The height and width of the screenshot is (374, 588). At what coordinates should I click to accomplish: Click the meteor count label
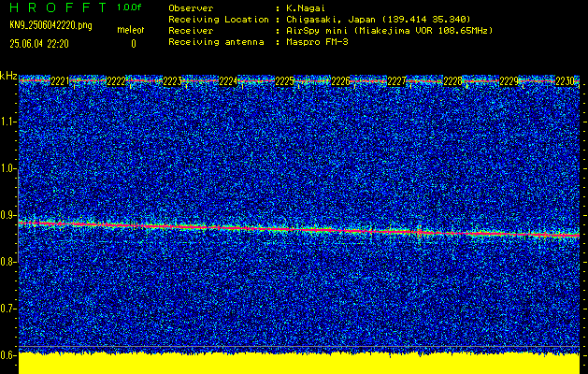pyautogui.click(x=131, y=30)
